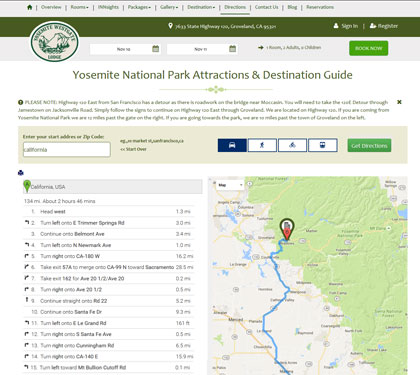Select step 2 Turn left onto E Trimmer Springs Rd

tap(109, 223)
